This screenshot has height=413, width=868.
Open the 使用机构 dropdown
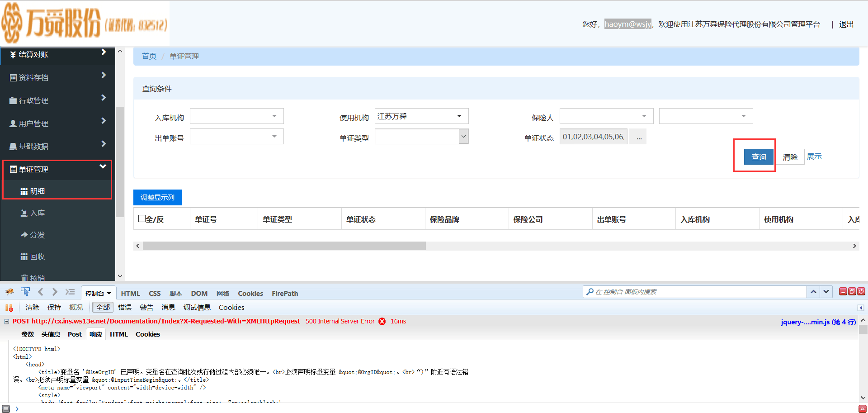pos(421,116)
